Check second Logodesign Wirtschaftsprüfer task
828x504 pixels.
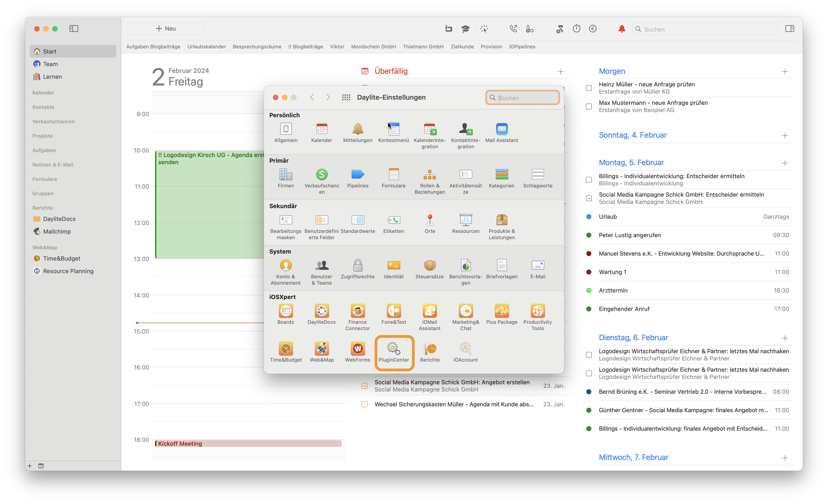coord(589,373)
